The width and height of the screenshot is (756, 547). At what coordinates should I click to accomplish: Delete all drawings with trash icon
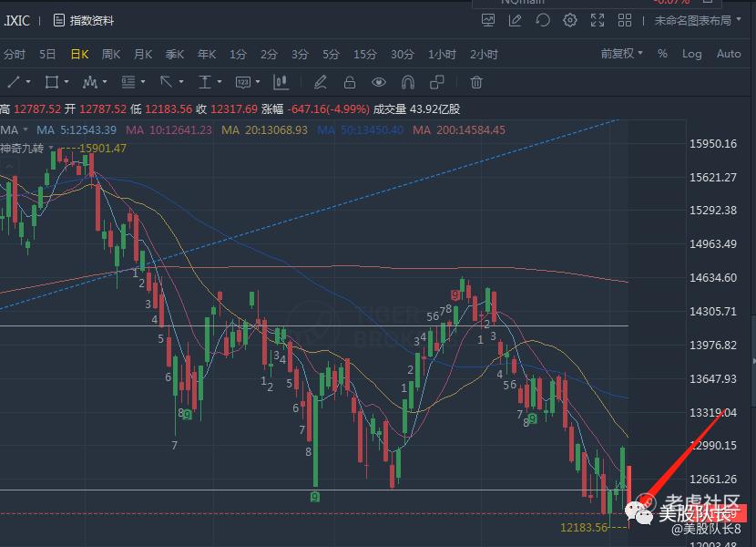point(476,82)
